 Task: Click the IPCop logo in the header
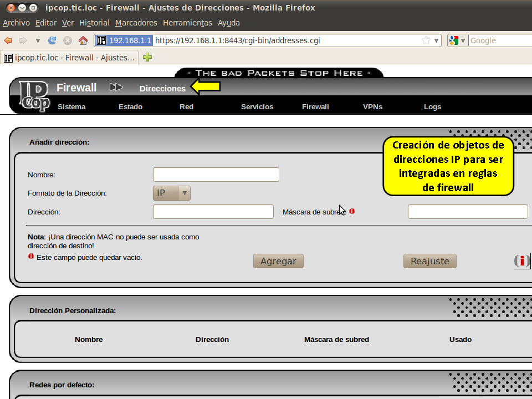tap(33, 95)
